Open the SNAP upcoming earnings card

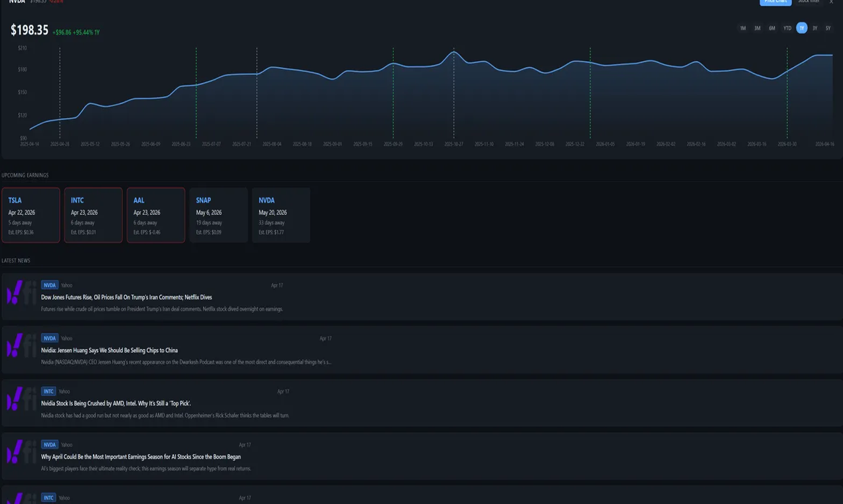pyautogui.click(x=218, y=215)
